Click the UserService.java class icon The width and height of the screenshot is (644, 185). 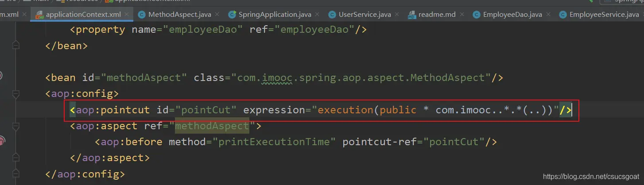[x=332, y=15]
